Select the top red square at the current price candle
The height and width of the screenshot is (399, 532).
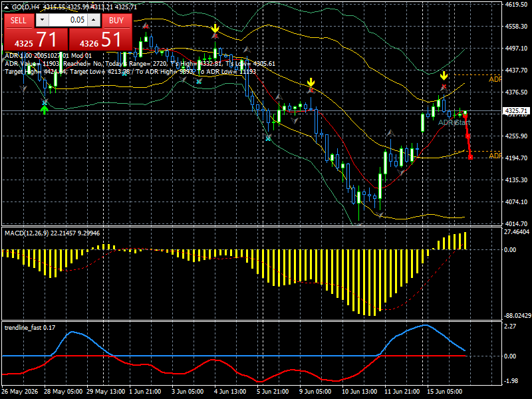[x=465, y=114]
